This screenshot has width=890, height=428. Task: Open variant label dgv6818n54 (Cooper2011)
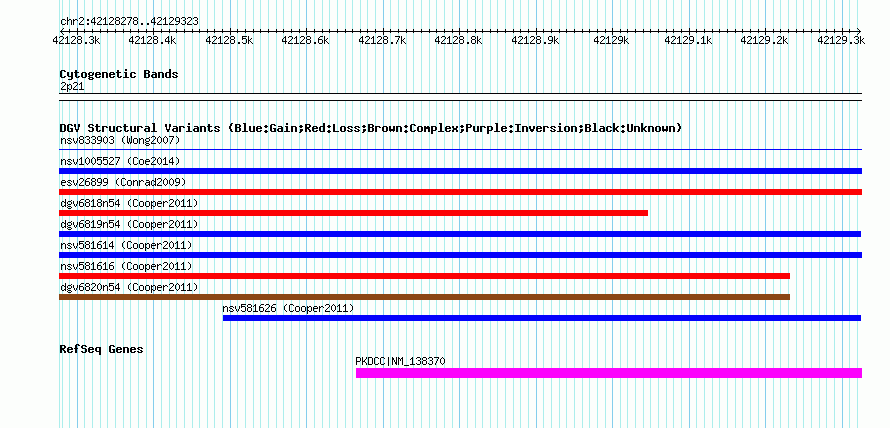pos(129,203)
